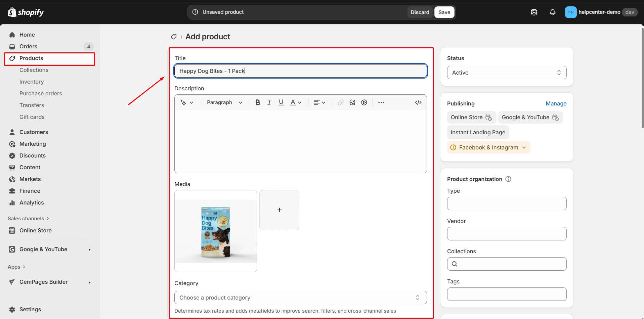Open notifications bell icon

(x=552, y=12)
